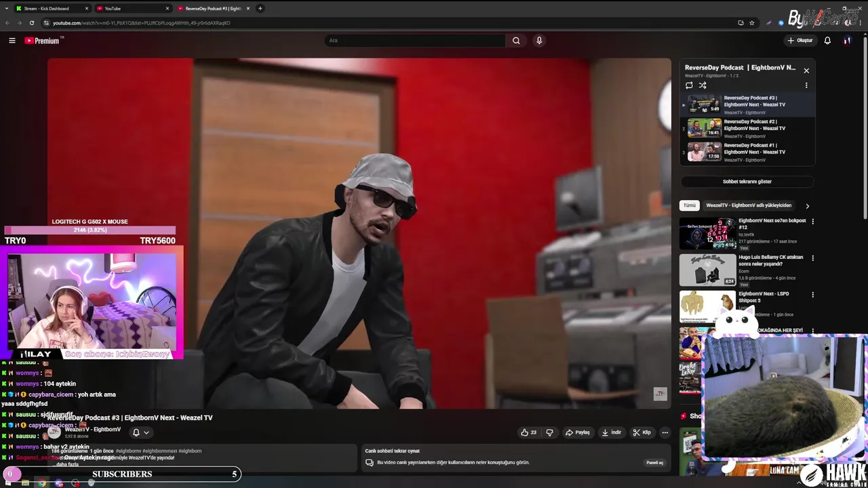
Task: Go back in browser history
Action: 7,22
